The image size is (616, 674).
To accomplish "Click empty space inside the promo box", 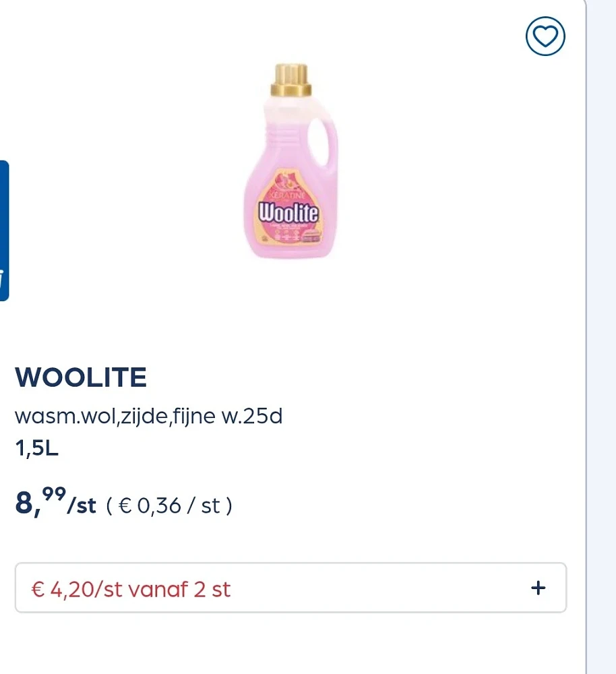I will 378,588.
